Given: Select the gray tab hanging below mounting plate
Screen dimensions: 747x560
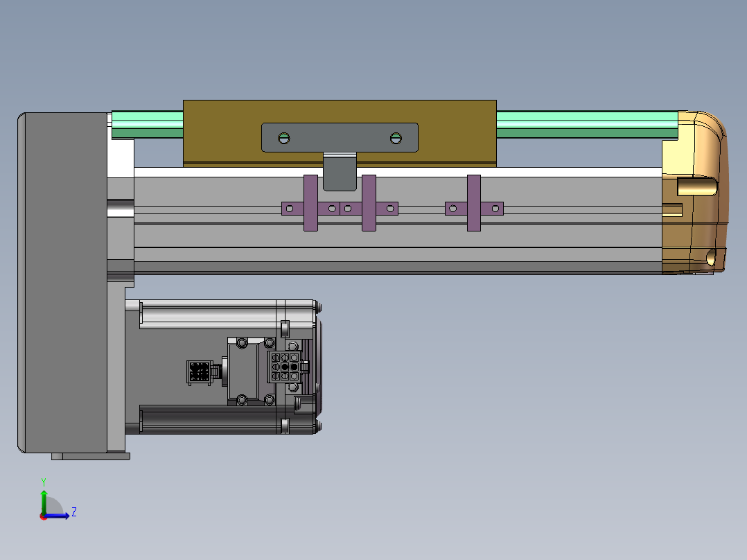Looking at the screenshot, I should [x=340, y=172].
